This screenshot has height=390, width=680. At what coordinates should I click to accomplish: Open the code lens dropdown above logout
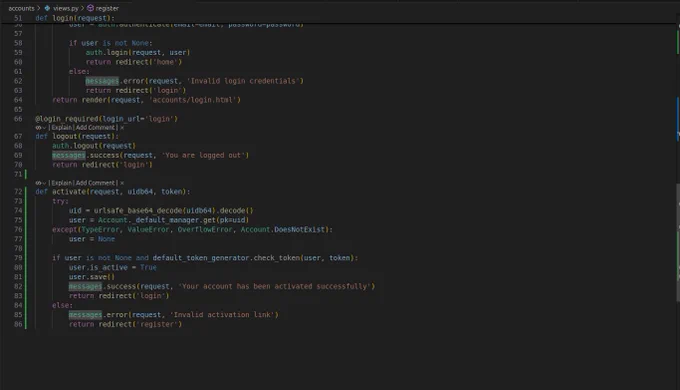(40, 128)
